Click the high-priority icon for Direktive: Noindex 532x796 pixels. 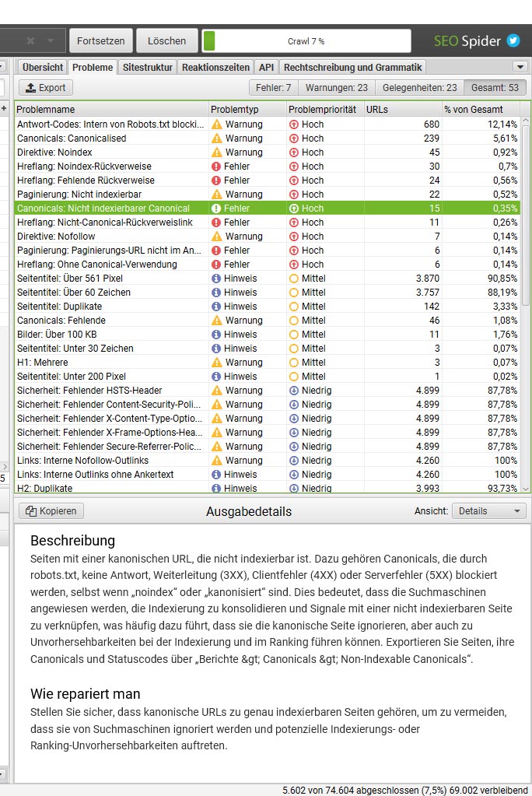point(294,153)
